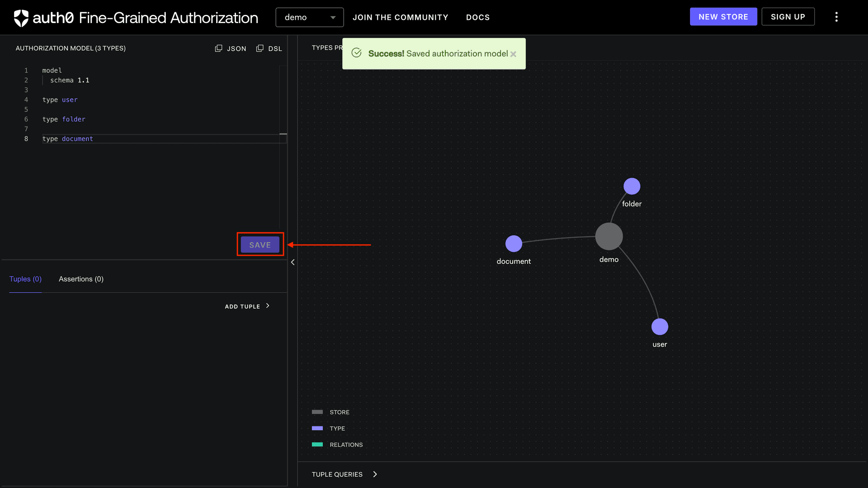Click the demo store node in graph
Viewport: 868px width, 488px height.
pyautogui.click(x=609, y=236)
